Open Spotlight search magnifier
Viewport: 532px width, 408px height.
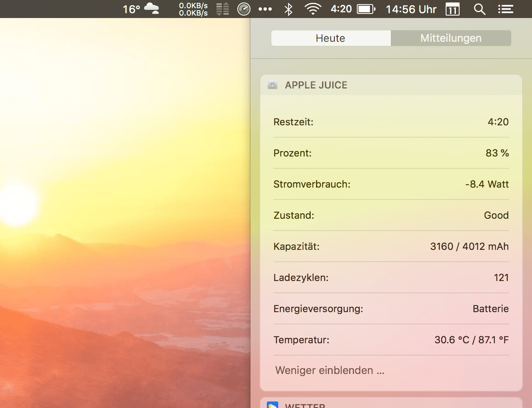[x=480, y=9]
